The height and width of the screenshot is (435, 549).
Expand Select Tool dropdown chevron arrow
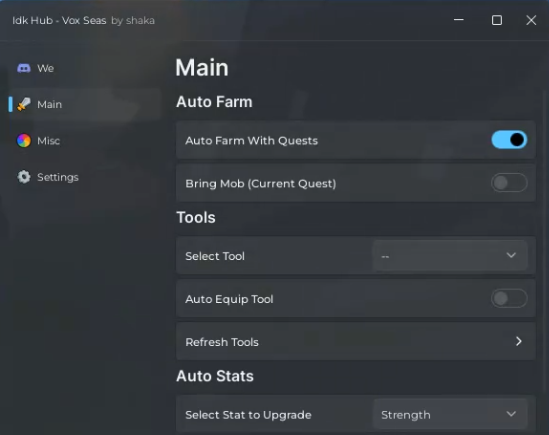click(x=511, y=255)
